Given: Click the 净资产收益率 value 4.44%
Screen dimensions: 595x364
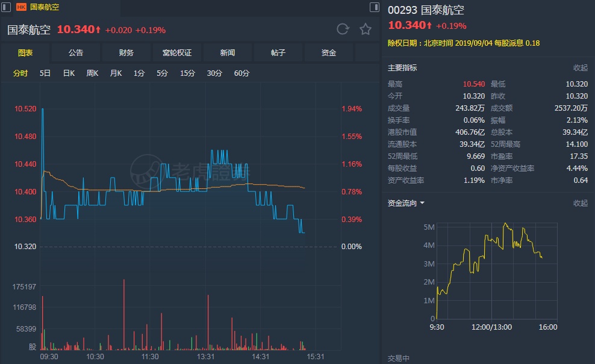Looking at the screenshot, I should click(x=577, y=168).
